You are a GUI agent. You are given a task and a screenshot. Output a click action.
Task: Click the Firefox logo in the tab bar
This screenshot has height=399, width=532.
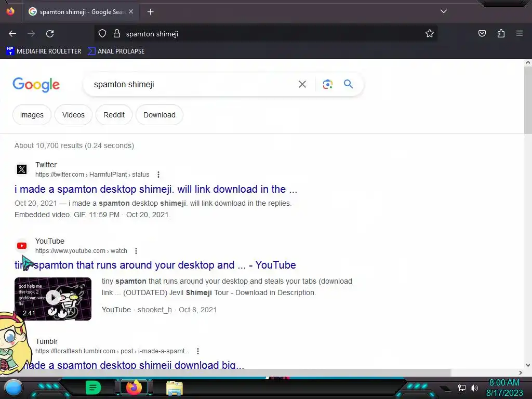tap(10, 11)
